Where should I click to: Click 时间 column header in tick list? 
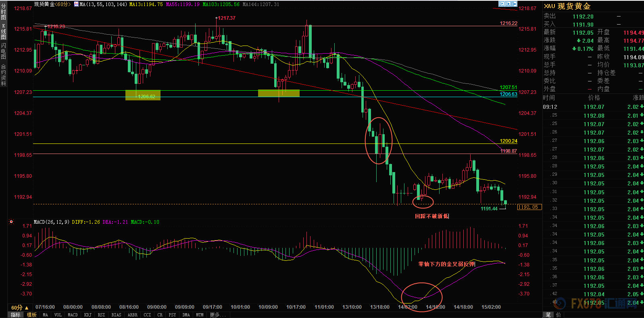tap(549, 98)
